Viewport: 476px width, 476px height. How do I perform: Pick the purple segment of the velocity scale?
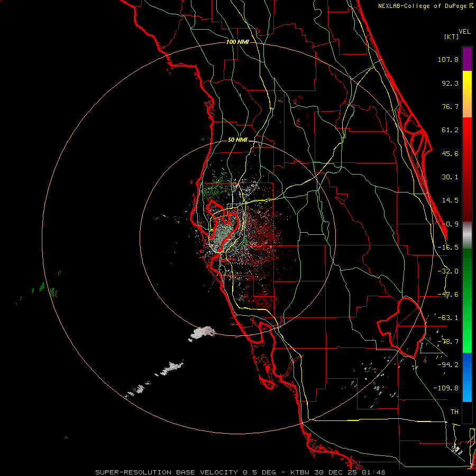(467, 59)
